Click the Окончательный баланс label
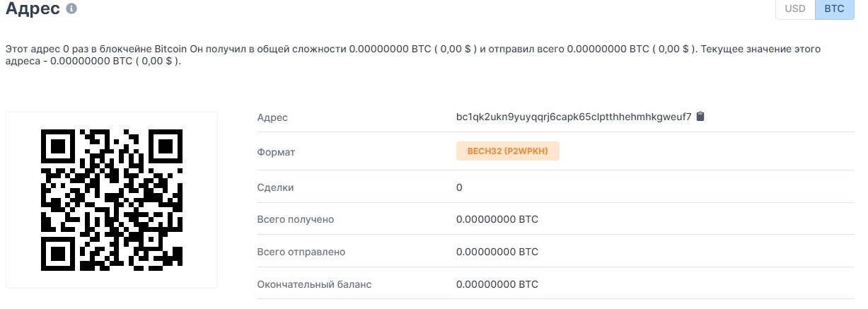 (x=314, y=284)
